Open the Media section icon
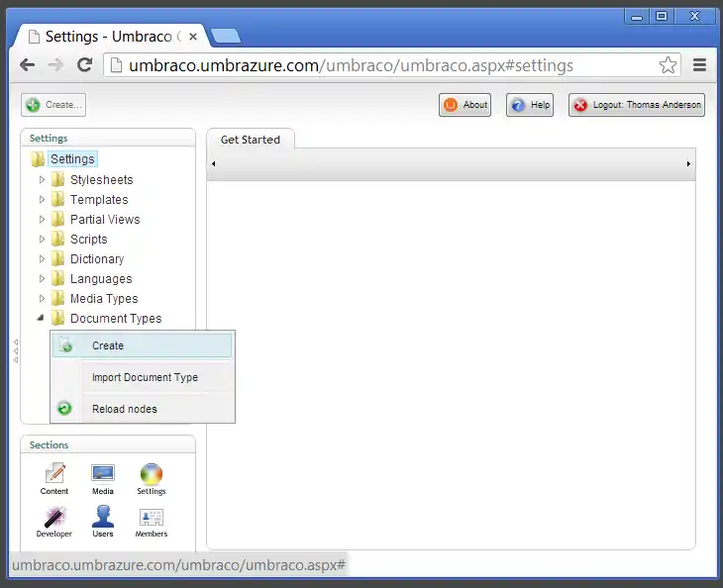Screen dimensions: 723x588 pos(103,473)
